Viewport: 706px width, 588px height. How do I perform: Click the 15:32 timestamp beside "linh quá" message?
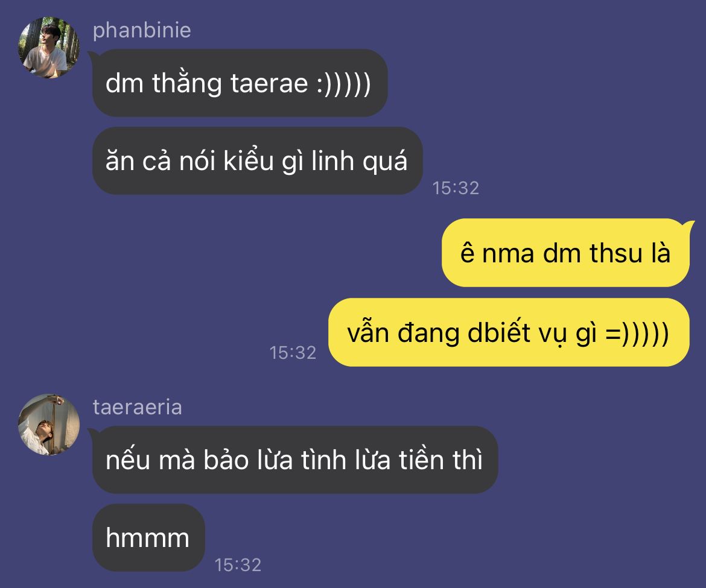[x=456, y=188]
